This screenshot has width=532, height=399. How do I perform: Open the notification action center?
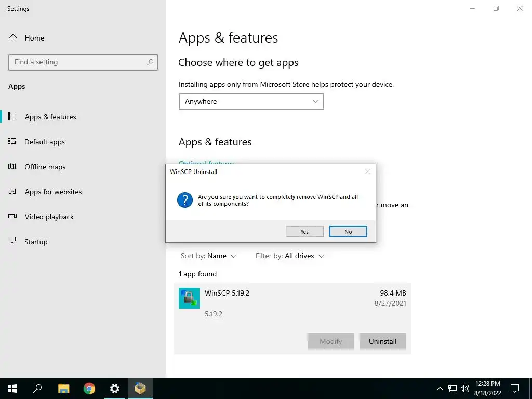pyautogui.click(x=515, y=389)
